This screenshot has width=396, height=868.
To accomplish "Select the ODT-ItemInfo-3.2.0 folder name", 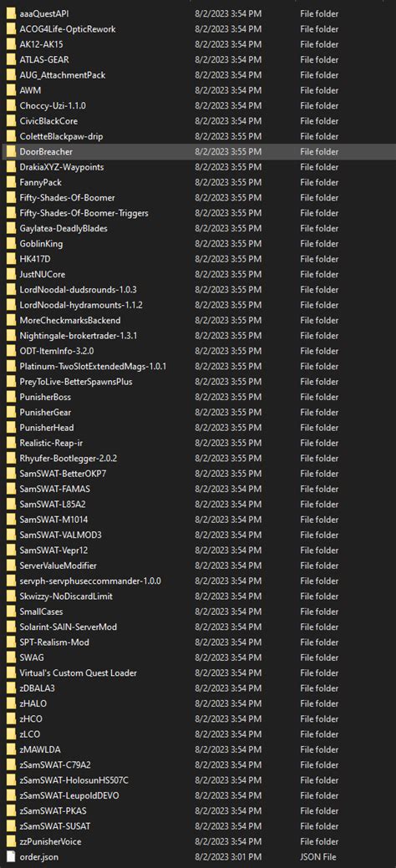I will (x=58, y=351).
